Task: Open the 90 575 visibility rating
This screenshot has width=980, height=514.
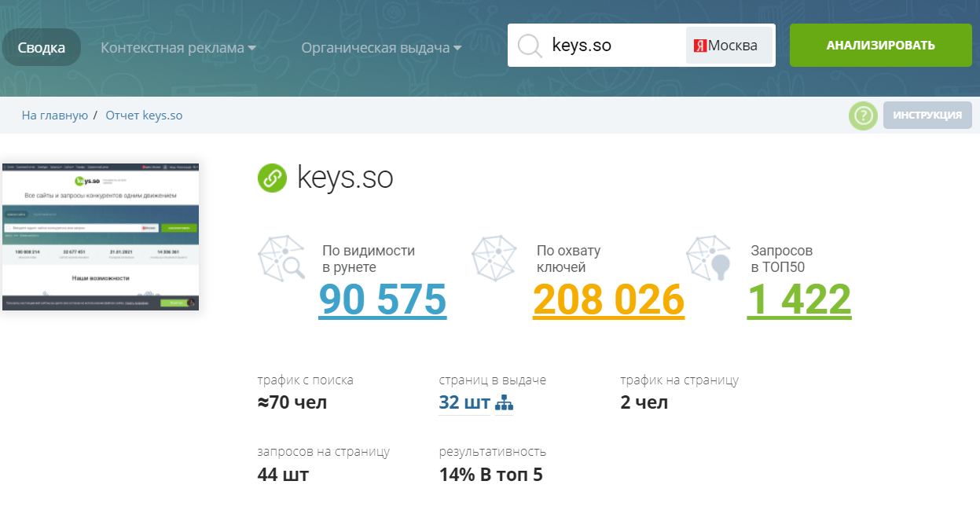Action: [x=383, y=299]
